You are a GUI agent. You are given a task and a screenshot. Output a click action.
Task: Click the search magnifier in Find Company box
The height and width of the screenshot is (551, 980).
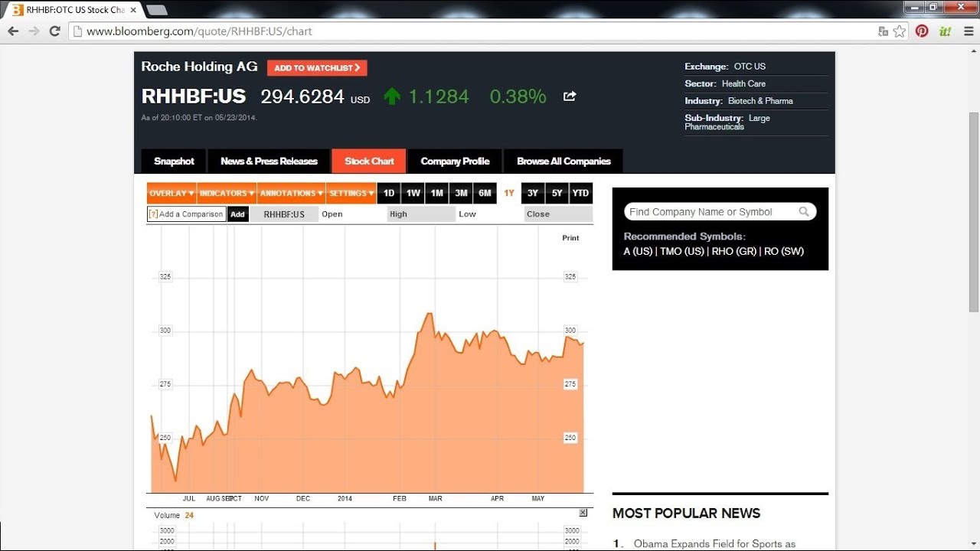(804, 212)
